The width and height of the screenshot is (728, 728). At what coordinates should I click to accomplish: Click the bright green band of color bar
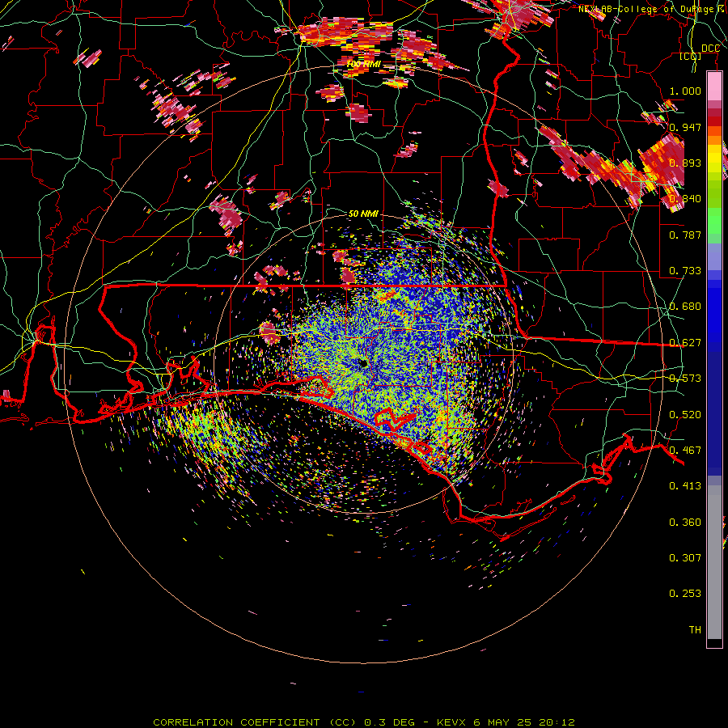[x=714, y=222]
